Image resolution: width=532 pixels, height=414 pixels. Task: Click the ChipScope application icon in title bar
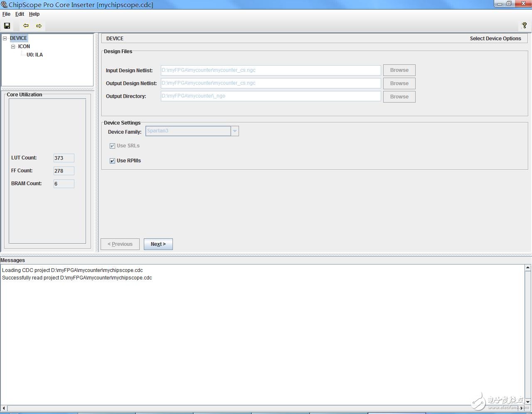4,5
